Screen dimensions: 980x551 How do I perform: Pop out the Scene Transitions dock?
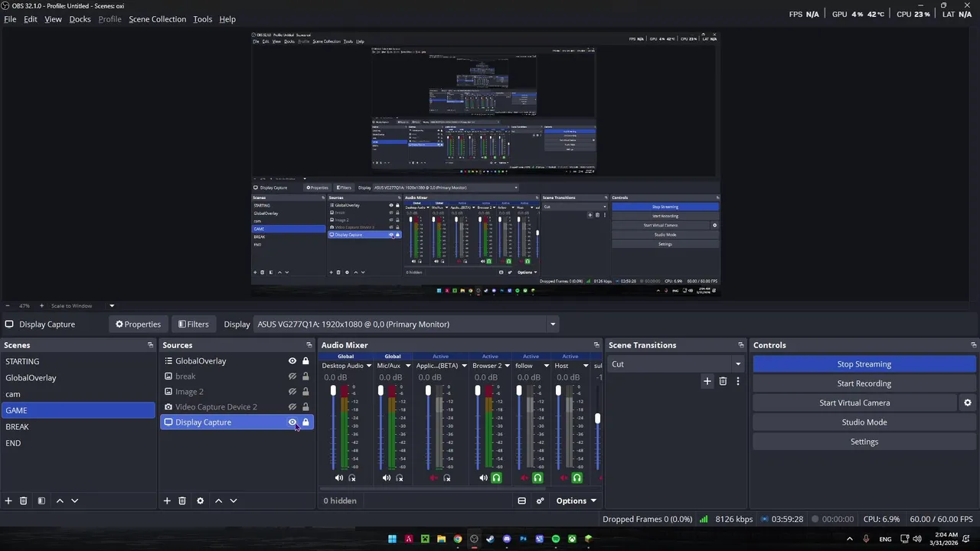coord(740,345)
